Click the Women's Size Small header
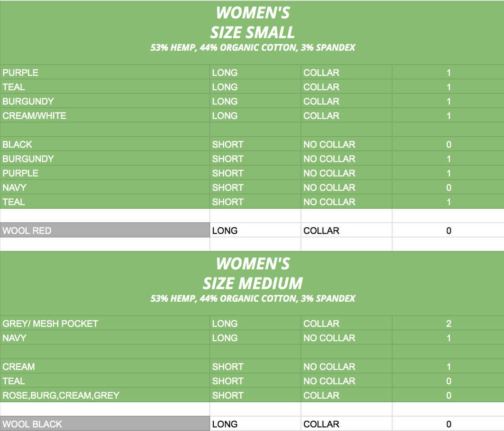The height and width of the screenshot is (431, 504). pos(252,32)
